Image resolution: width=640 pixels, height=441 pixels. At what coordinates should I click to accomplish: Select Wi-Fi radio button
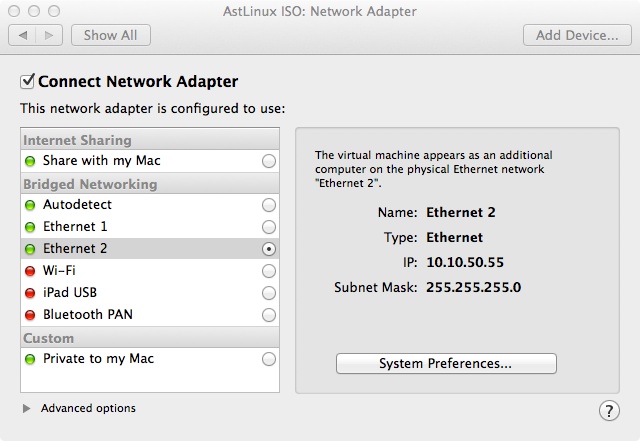[269, 271]
